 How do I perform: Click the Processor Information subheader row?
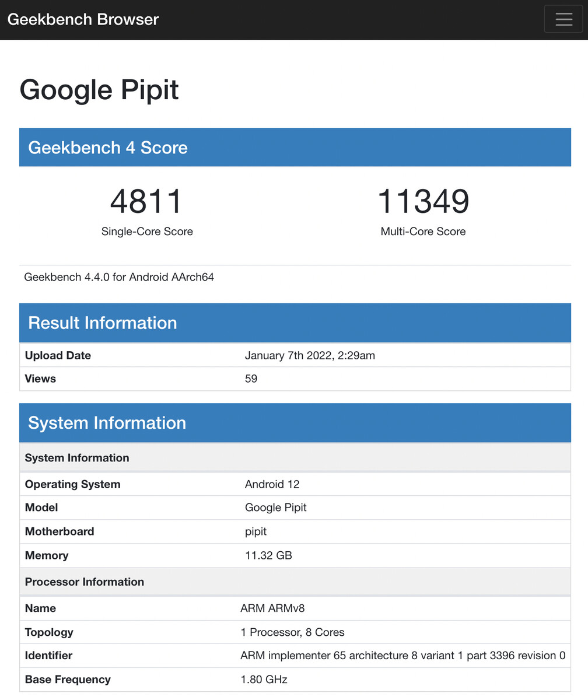coord(295,582)
